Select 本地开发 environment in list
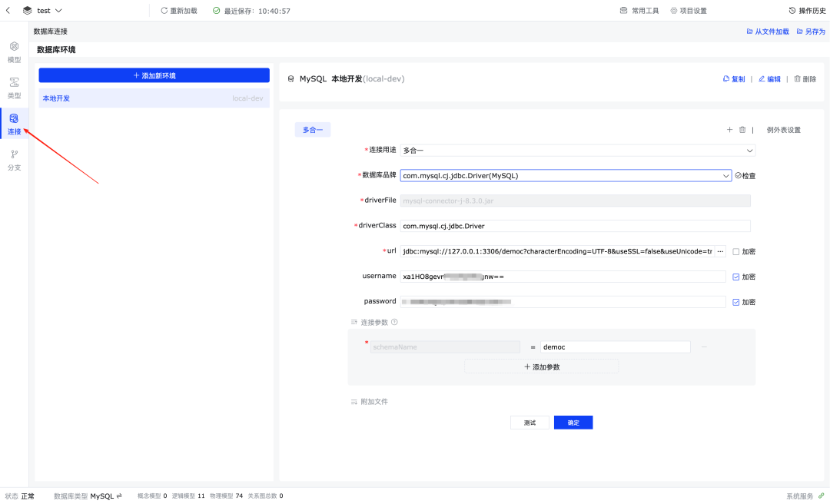 click(x=154, y=98)
